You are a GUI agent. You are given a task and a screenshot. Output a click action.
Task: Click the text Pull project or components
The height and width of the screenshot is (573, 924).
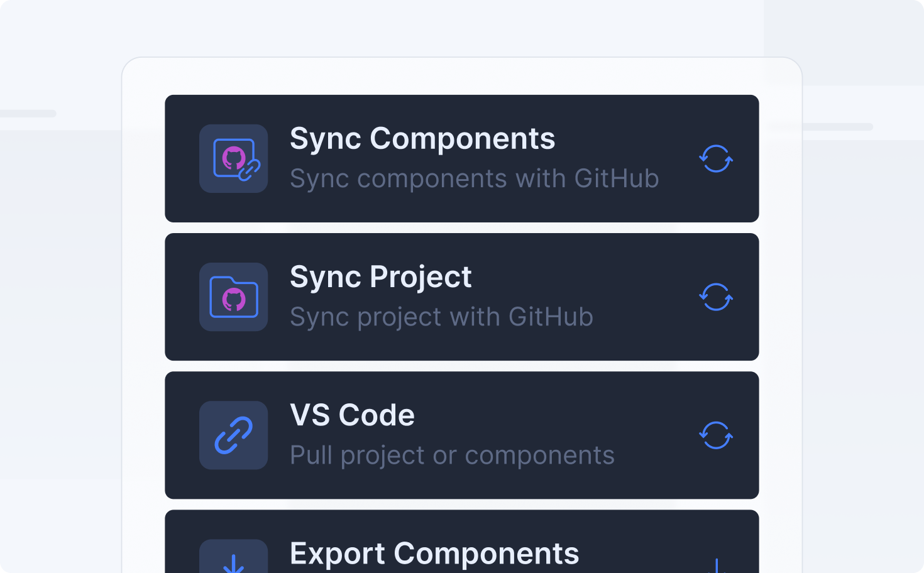pos(452,455)
